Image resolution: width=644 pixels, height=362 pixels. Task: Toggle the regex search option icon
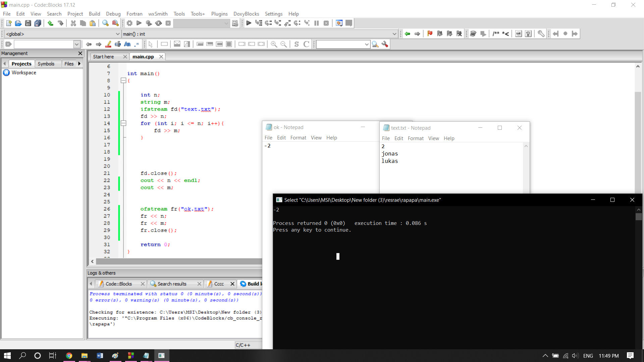point(137,44)
